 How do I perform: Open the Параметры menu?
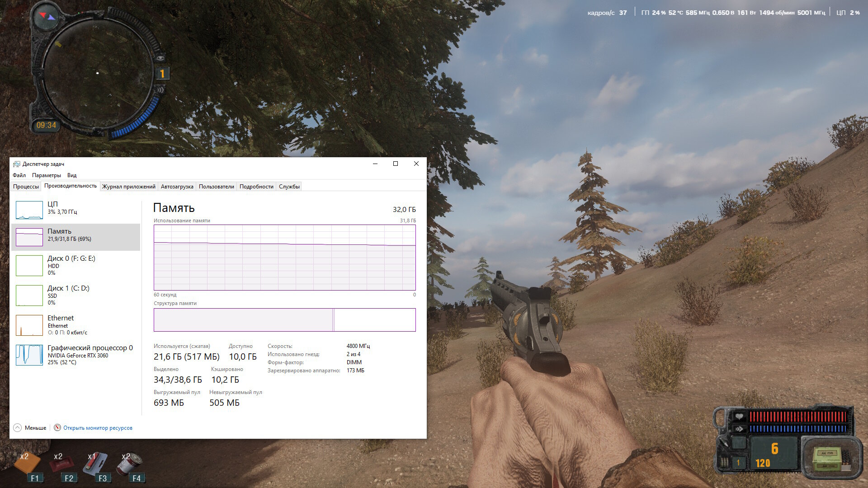46,175
